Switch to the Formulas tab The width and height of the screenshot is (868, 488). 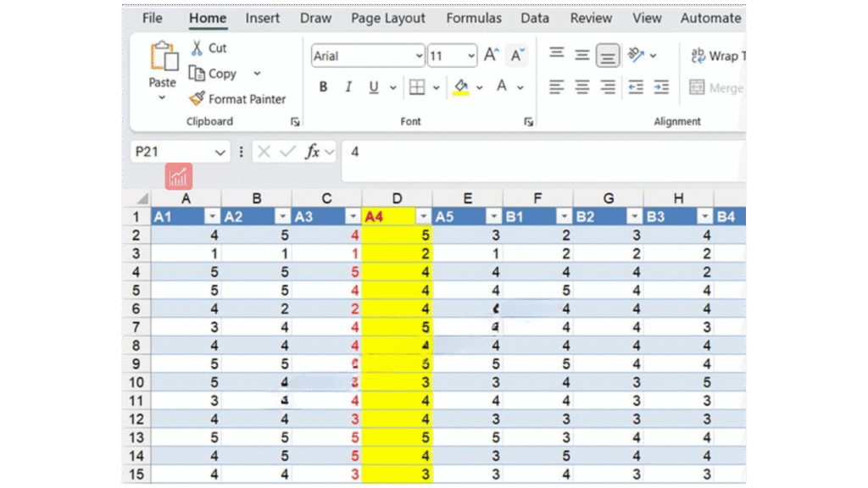(x=474, y=18)
